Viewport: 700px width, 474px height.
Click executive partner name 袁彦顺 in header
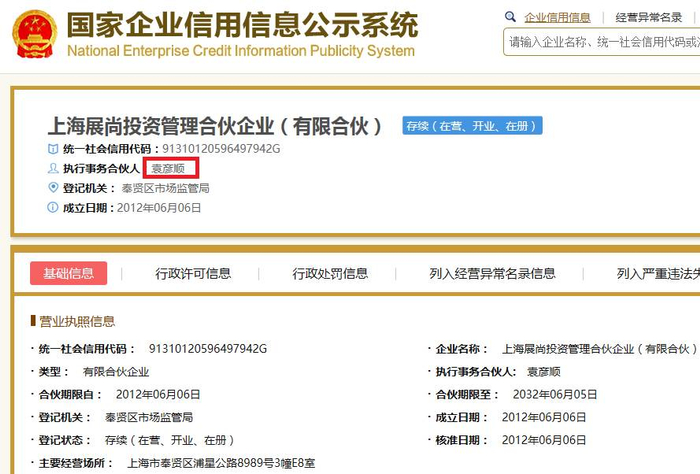tap(168, 168)
